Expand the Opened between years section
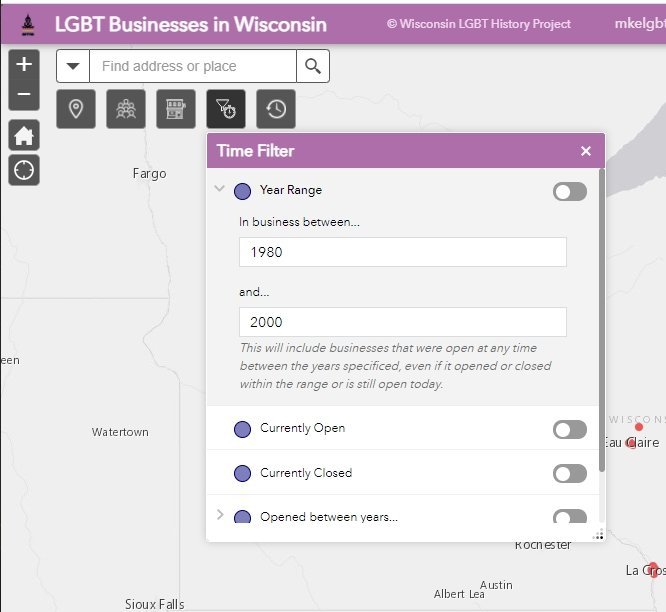The height and width of the screenshot is (612, 666). (x=220, y=515)
